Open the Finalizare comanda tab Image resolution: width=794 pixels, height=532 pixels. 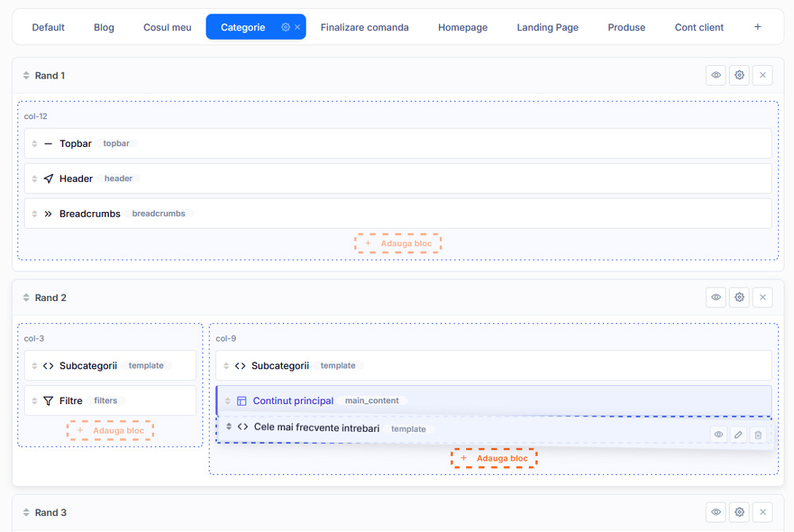click(x=364, y=27)
